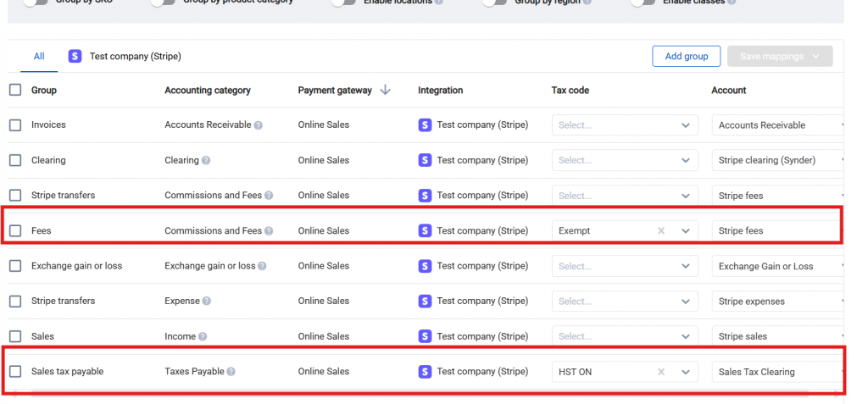
Task: Click help icon next to Taxes Payable
Action: 231,372
